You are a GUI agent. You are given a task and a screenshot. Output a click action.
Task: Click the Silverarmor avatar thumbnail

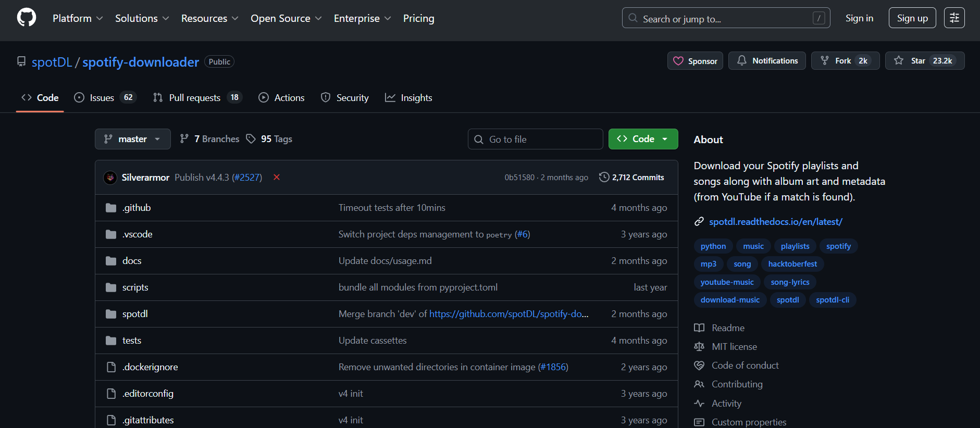[x=110, y=178]
